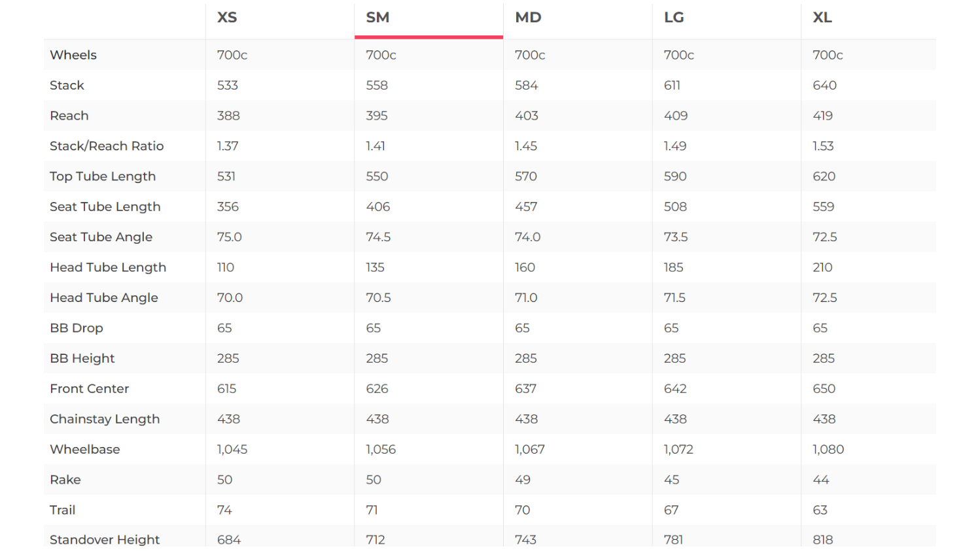
Task: Select the SM size tab
Action: coord(377,18)
